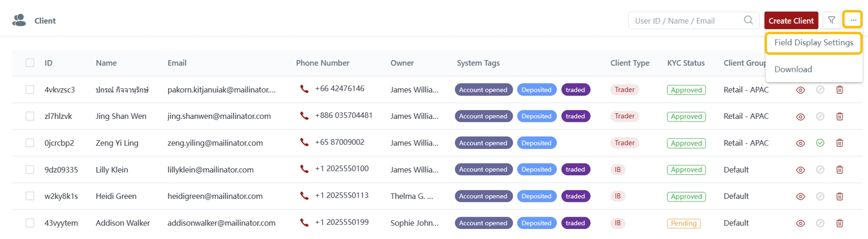Click the search magnifier icon
Image resolution: width=868 pixels, height=239 pixels.
pyautogui.click(x=748, y=21)
